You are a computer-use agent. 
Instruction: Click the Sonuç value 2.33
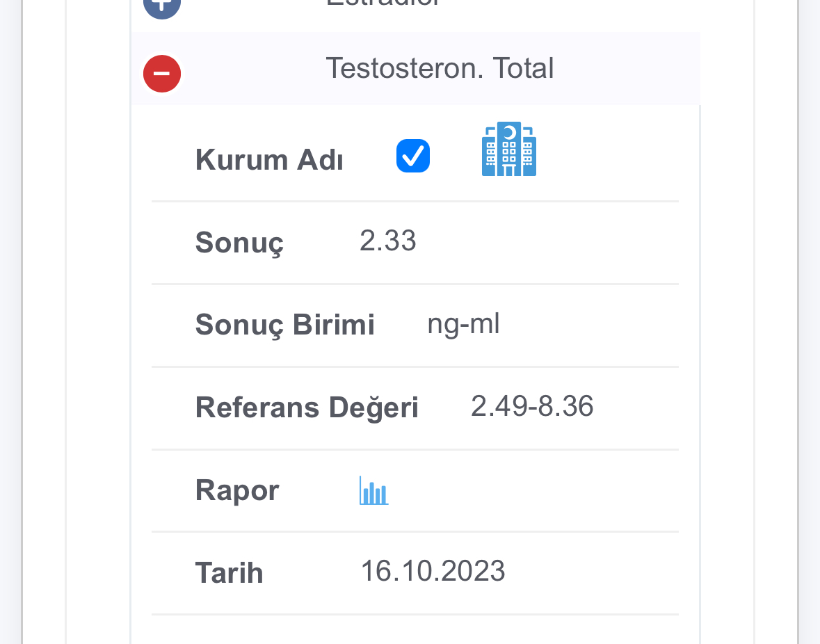(x=388, y=241)
